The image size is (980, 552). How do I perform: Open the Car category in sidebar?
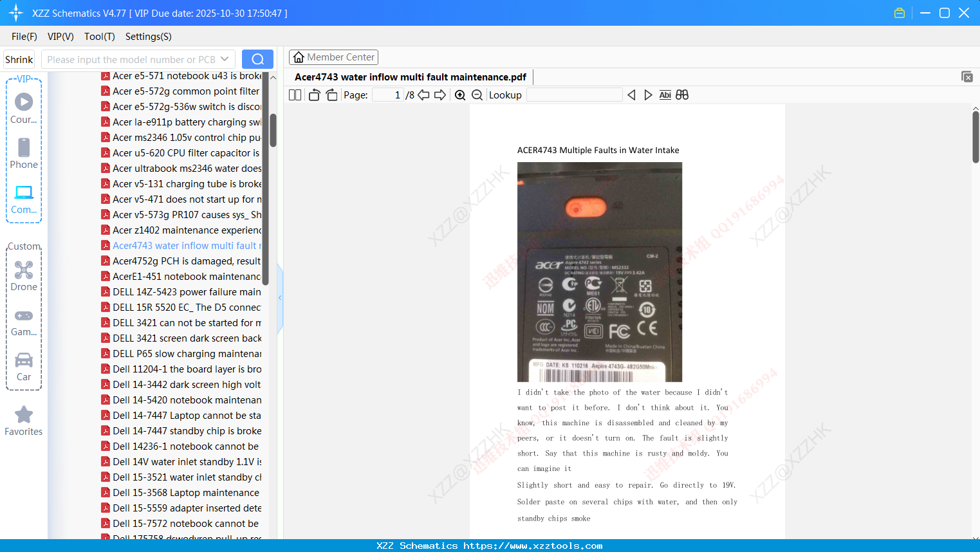coord(24,367)
